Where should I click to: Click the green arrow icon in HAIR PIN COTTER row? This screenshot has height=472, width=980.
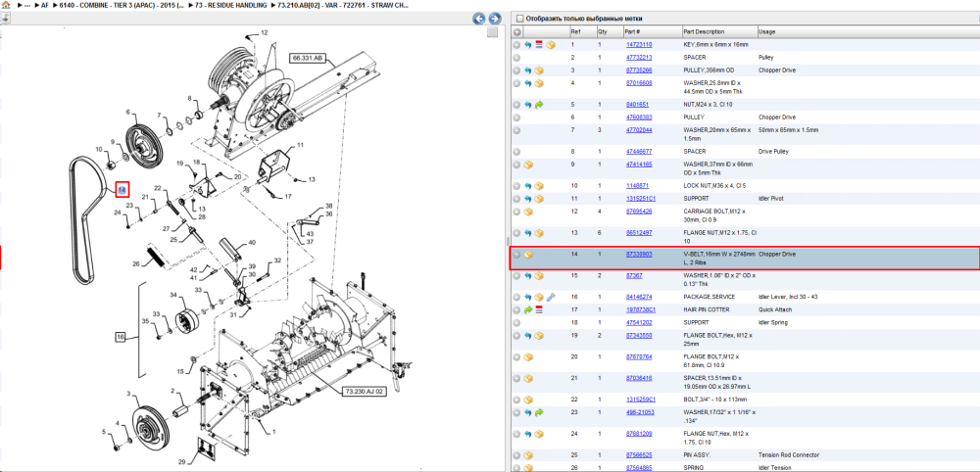528,310
